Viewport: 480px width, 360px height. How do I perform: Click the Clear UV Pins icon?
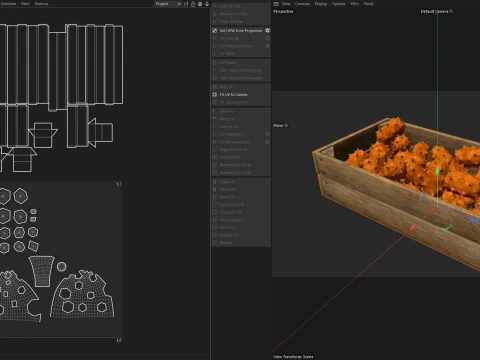coord(215,22)
